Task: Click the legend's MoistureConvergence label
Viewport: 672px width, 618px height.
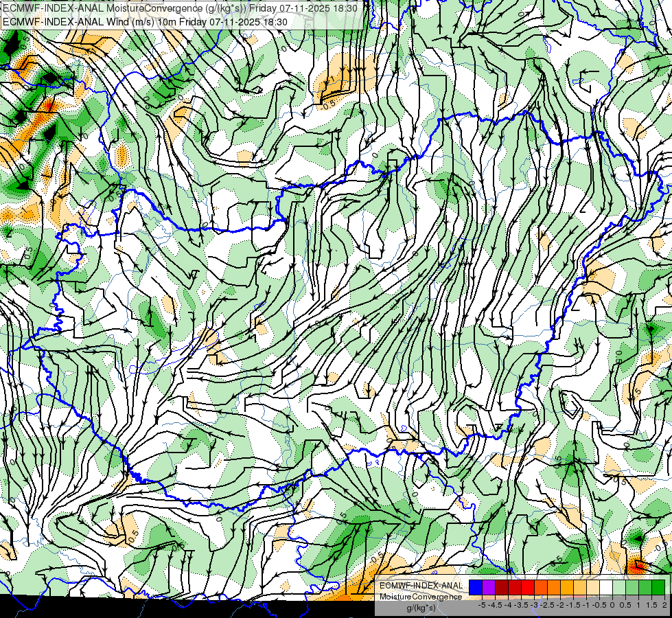Action: click(x=421, y=597)
